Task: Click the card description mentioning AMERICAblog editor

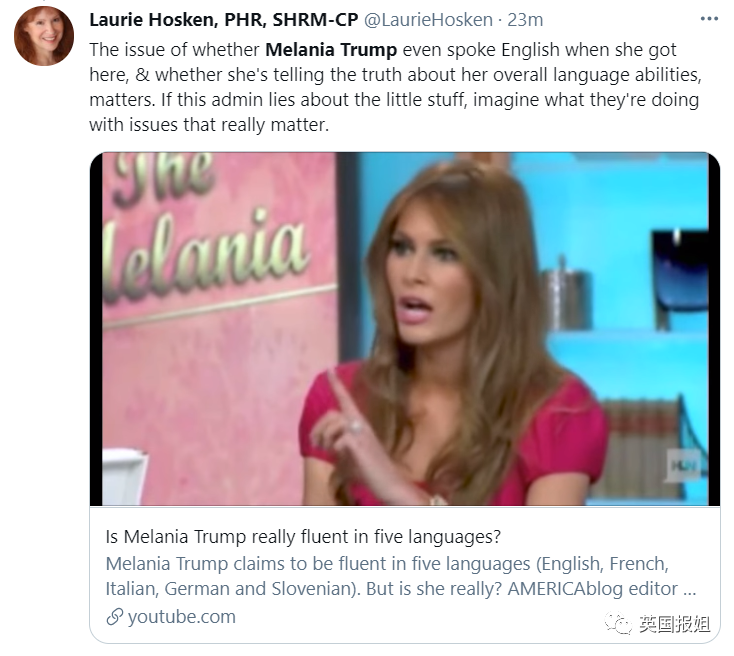Action: pyautogui.click(x=401, y=576)
